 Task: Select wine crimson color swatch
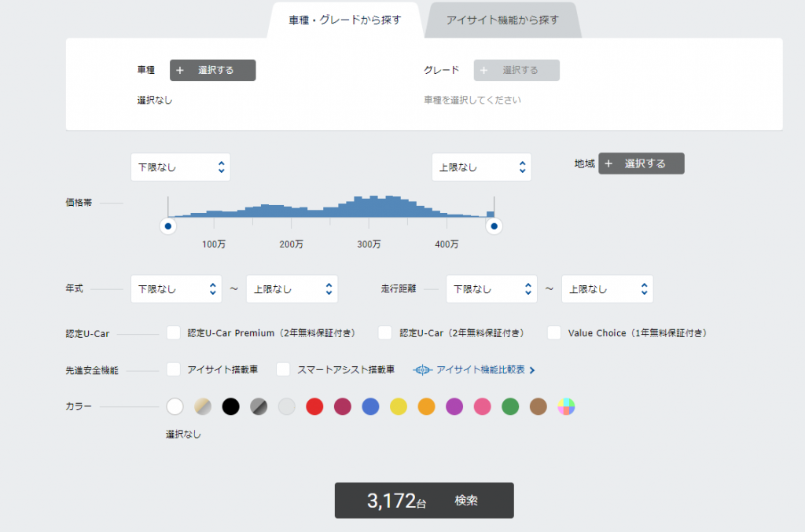click(343, 407)
